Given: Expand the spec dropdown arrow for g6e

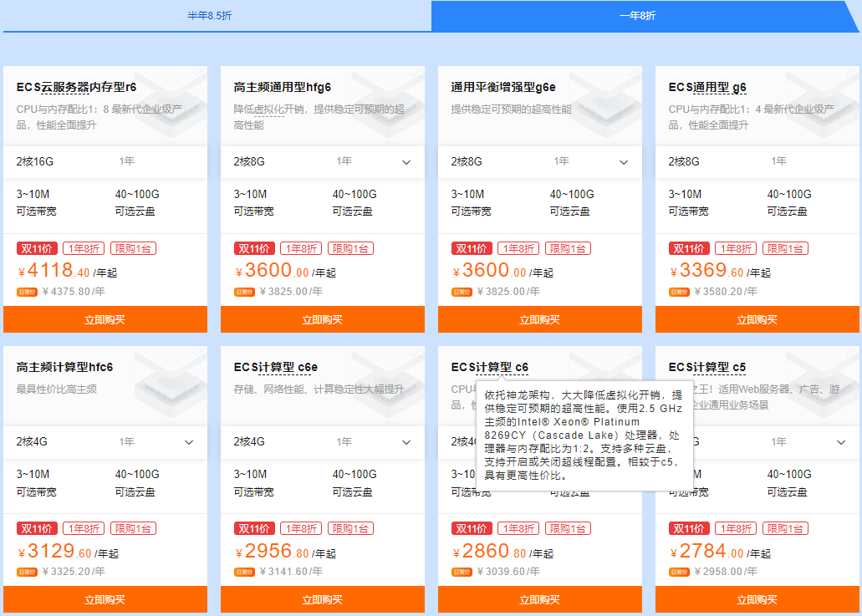Looking at the screenshot, I should [x=624, y=162].
